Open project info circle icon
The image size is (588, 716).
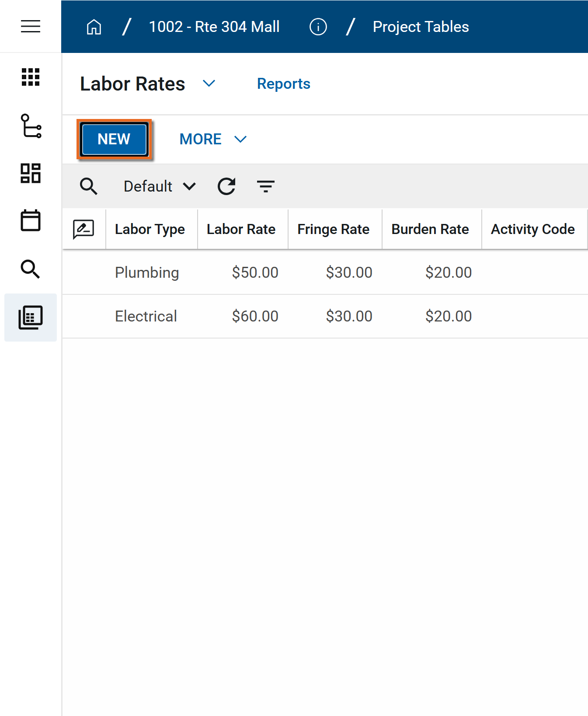click(318, 27)
